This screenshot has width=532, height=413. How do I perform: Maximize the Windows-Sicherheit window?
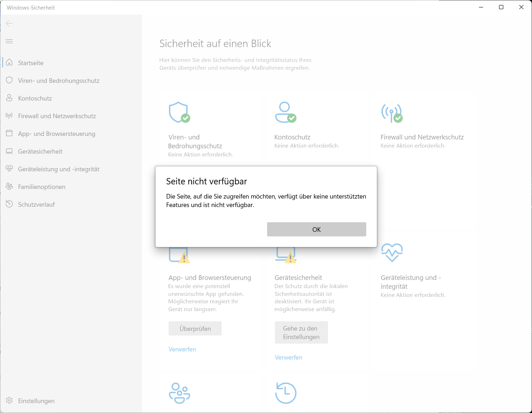click(x=501, y=7)
